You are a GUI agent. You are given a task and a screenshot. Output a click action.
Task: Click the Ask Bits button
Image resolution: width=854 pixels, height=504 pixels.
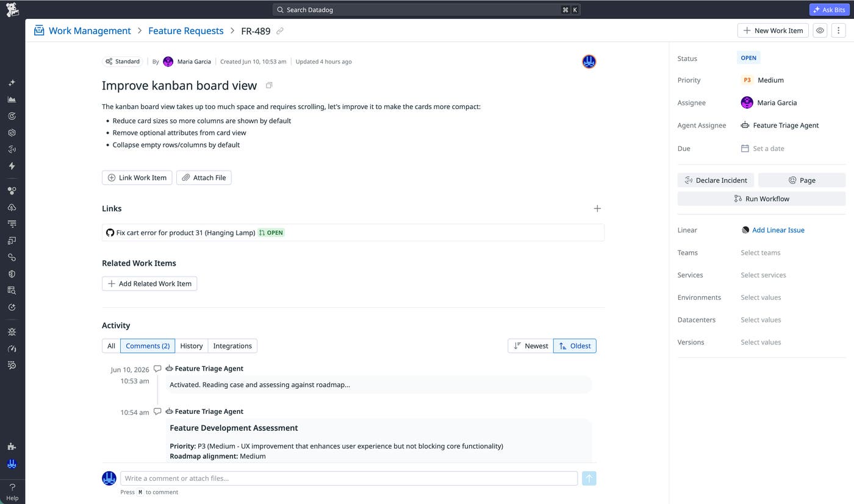pos(829,10)
